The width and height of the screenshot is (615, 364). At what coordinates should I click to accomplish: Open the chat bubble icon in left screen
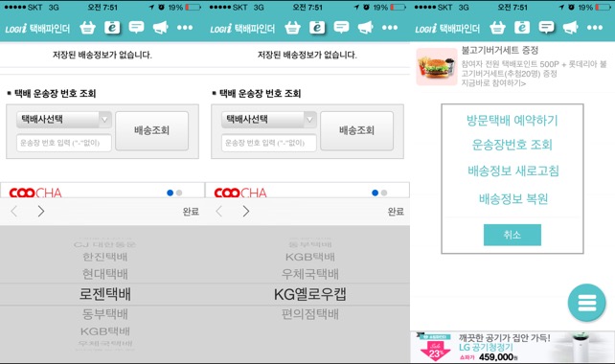[136, 28]
